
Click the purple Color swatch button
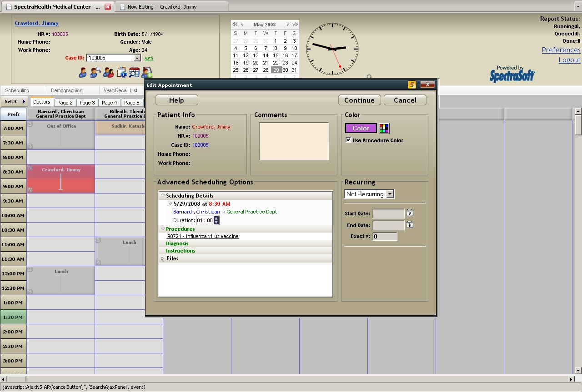coord(360,128)
